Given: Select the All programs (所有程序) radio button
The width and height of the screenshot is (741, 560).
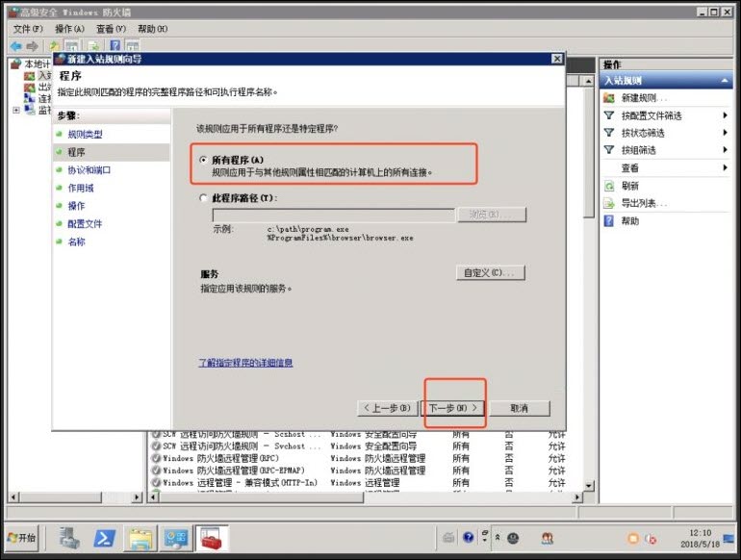Looking at the screenshot, I should click(x=203, y=160).
